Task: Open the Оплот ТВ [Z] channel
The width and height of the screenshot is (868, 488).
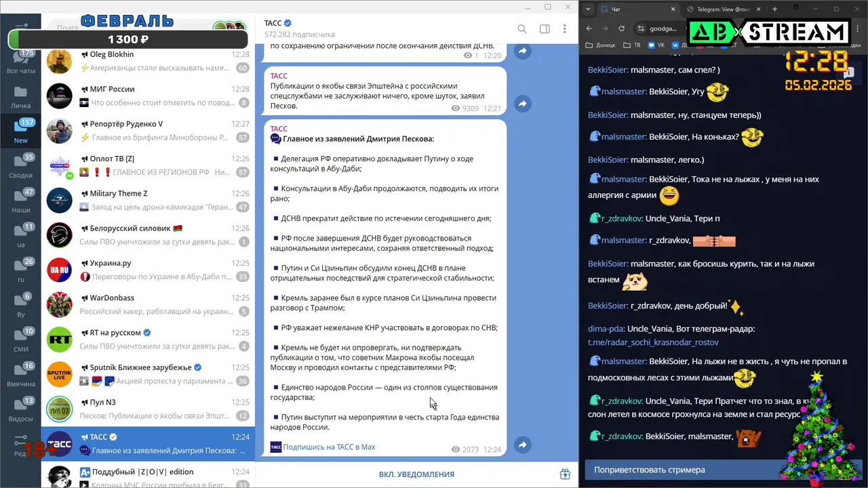Action: 148,165
